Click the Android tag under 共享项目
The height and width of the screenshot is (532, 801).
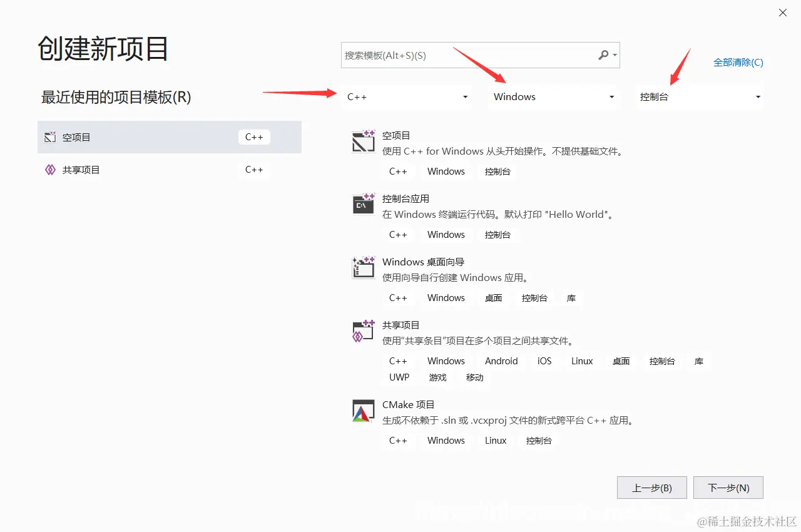coord(501,361)
